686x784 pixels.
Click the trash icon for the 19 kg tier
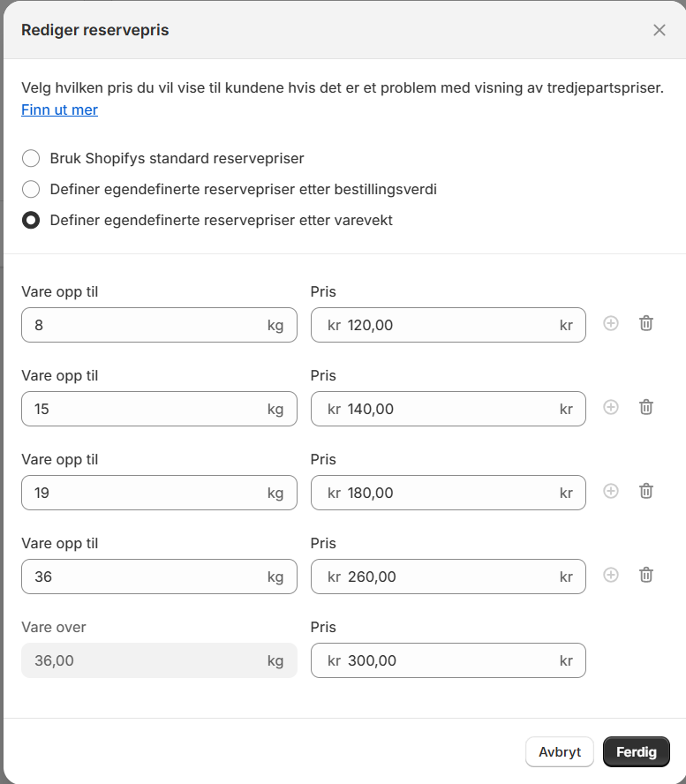[645, 491]
